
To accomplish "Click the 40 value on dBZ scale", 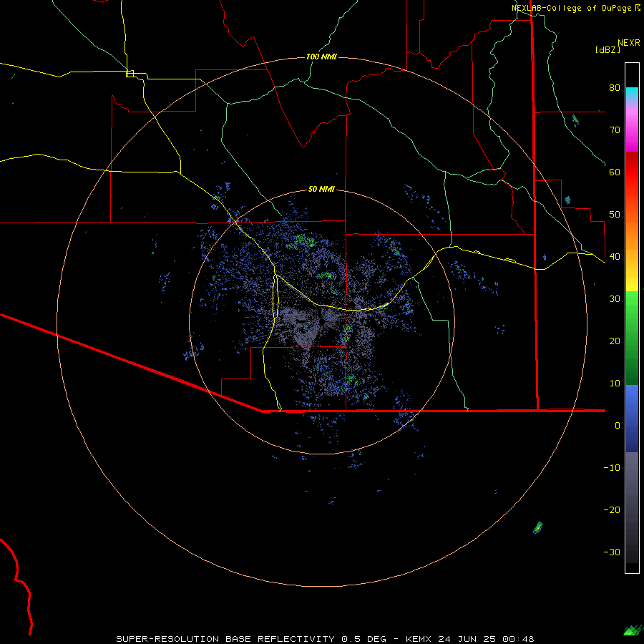I will coord(615,257).
